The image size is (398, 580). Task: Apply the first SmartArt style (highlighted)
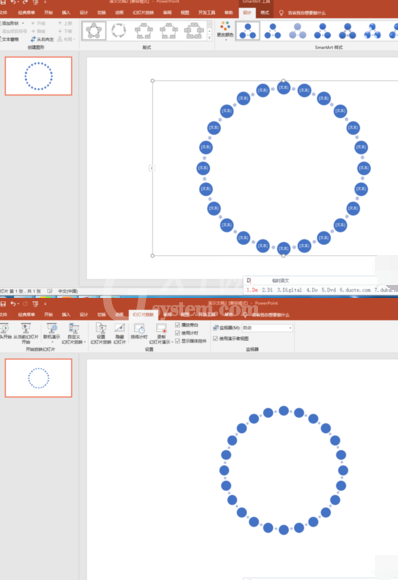pos(247,31)
